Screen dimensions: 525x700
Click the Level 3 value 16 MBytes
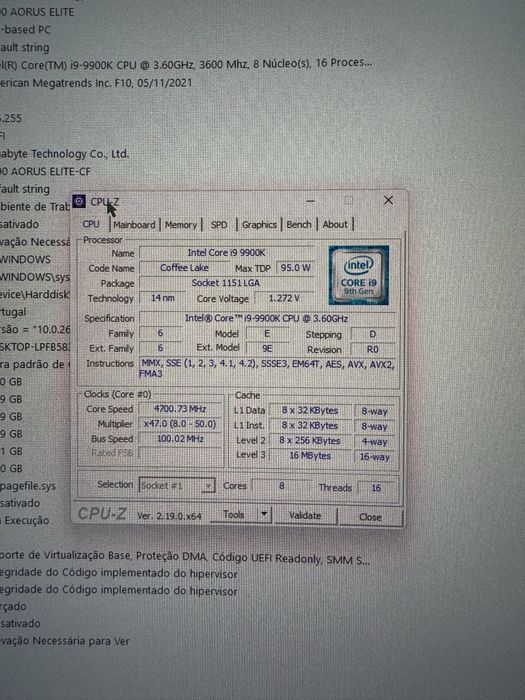[x=310, y=456]
